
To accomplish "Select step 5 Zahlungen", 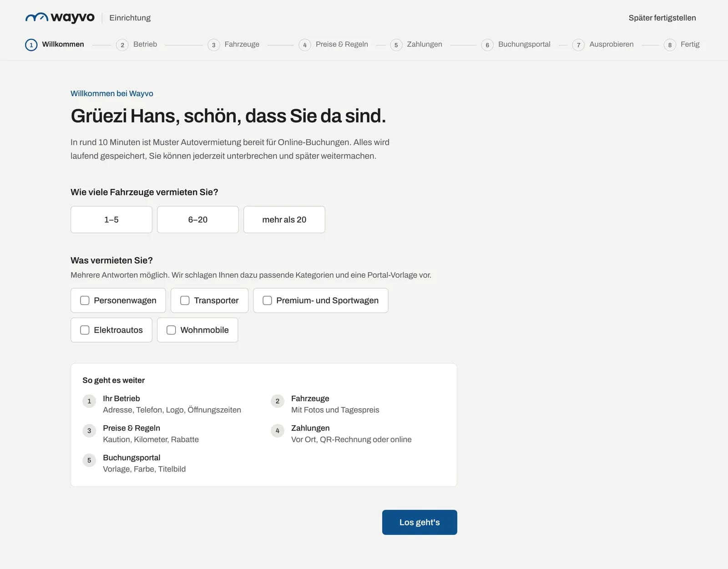I will 416,45.
